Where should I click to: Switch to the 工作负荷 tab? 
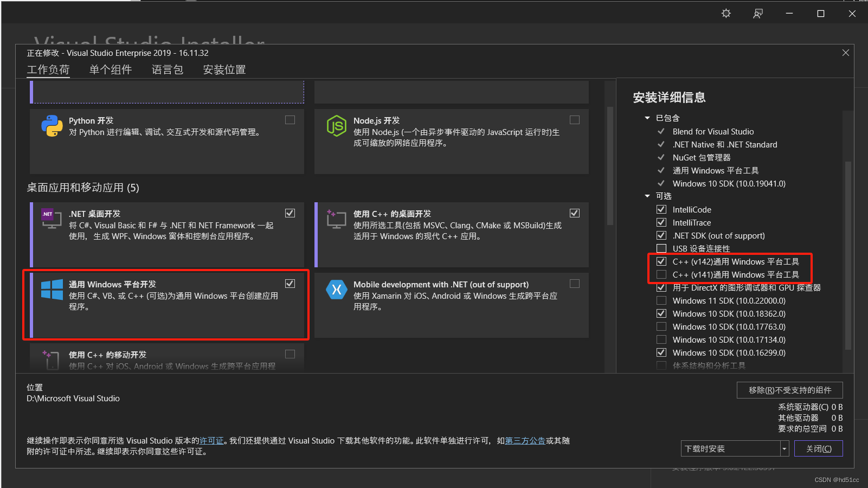coord(48,69)
